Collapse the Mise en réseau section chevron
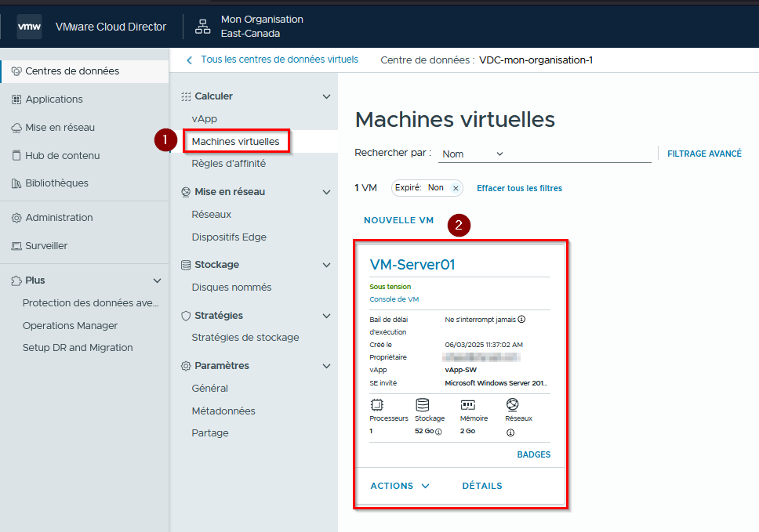The image size is (759, 532). point(327,192)
